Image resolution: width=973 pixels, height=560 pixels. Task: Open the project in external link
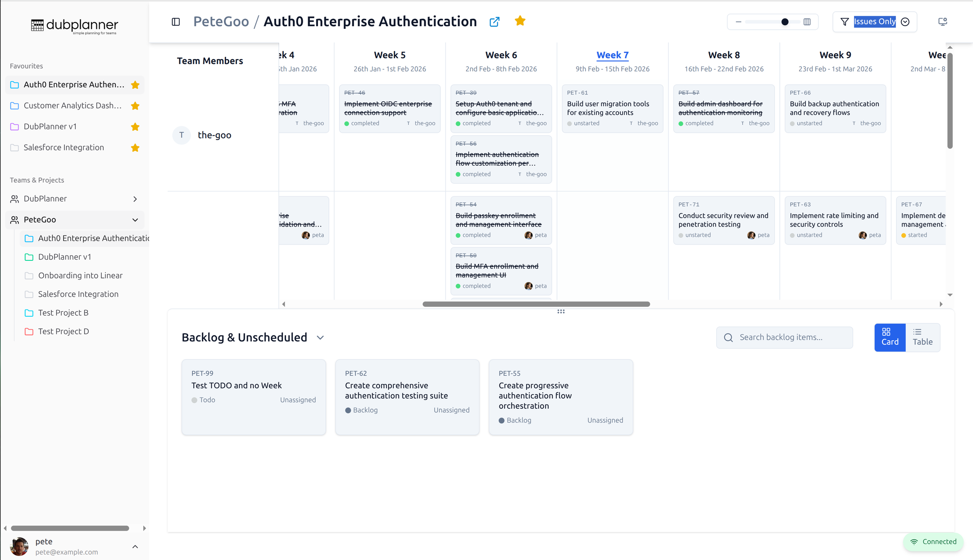(x=494, y=22)
